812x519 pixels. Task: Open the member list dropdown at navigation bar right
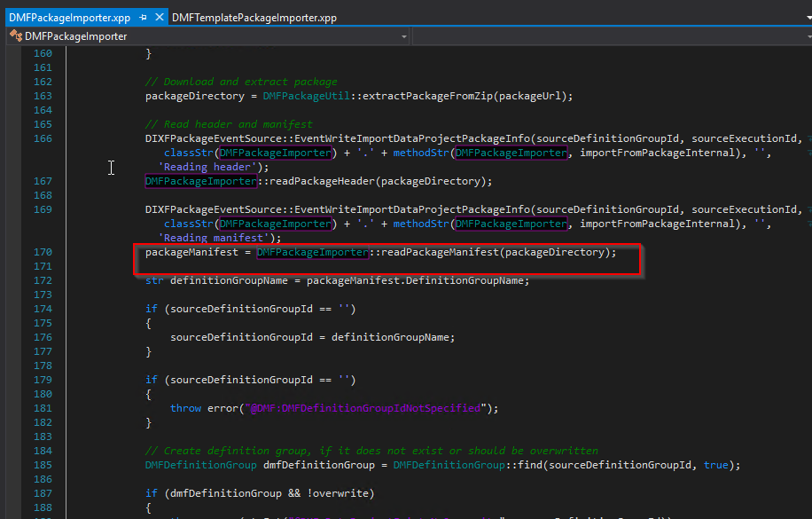coord(803,35)
